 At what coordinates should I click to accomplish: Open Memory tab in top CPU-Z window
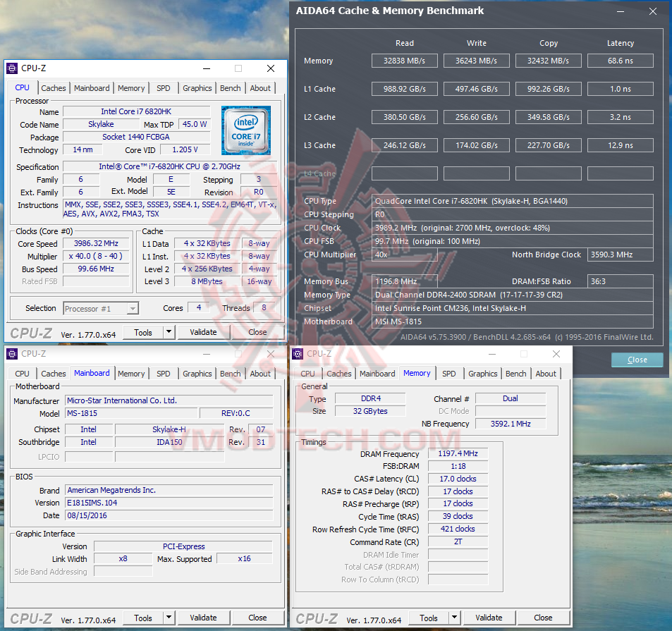click(131, 88)
